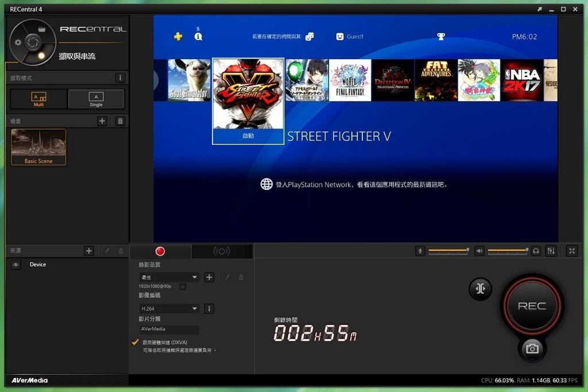The height and width of the screenshot is (392, 588).
Task: Add a new scene with plus icon
Action: (102, 121)
